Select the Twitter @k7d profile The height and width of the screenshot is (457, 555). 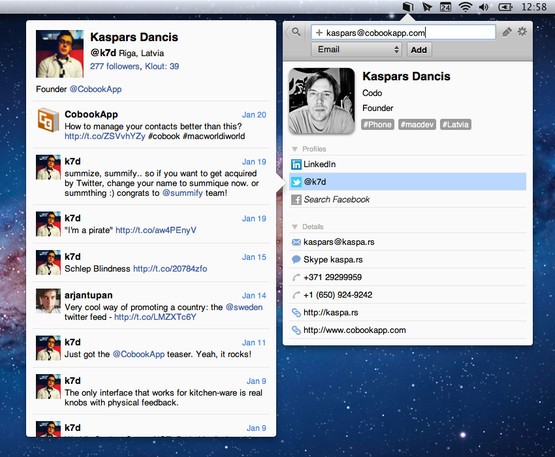tap(408, 182)
